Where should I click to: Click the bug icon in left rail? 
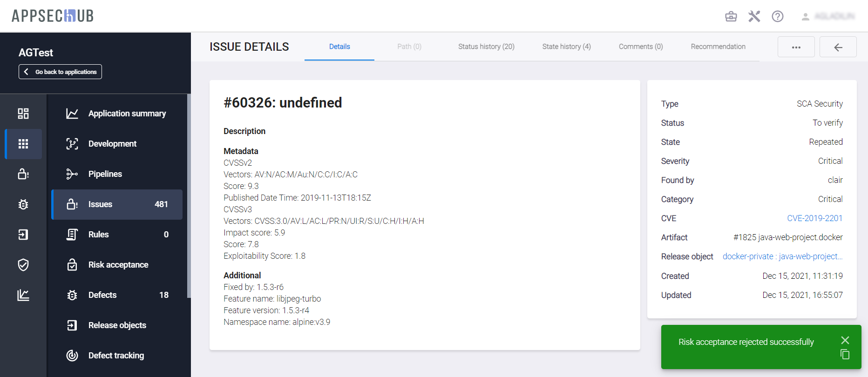(23, 204)
